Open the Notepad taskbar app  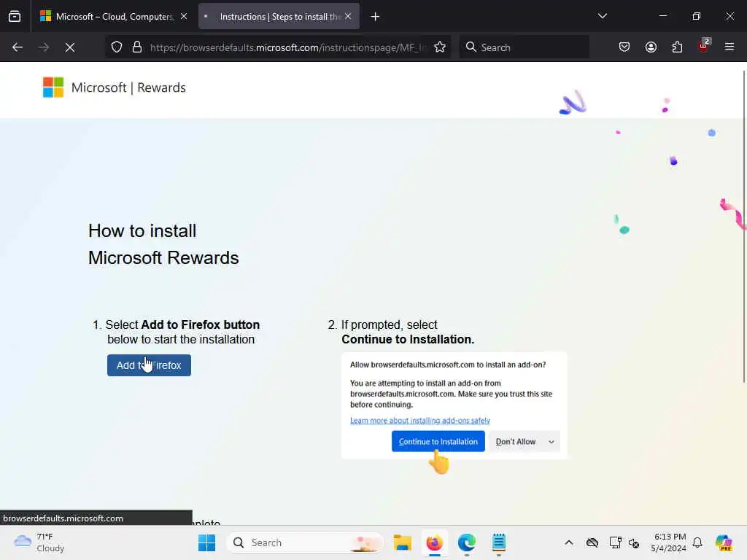[x=499, y=542]
